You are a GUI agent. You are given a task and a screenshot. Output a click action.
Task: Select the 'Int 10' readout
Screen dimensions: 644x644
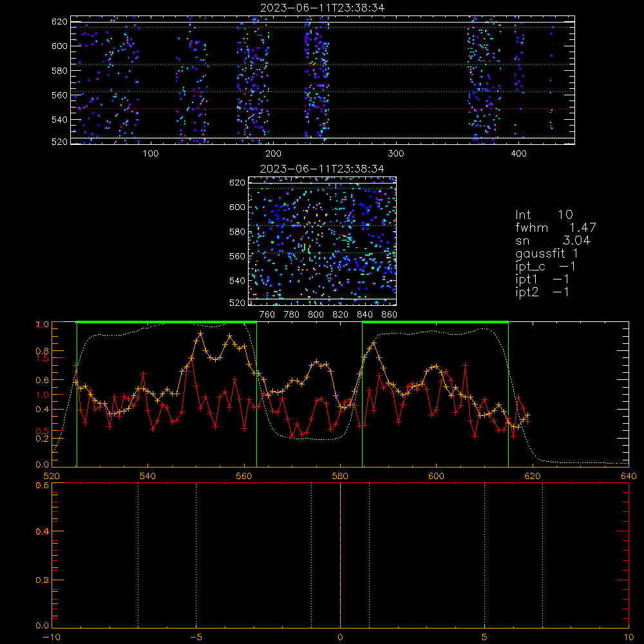click(544, 214)
